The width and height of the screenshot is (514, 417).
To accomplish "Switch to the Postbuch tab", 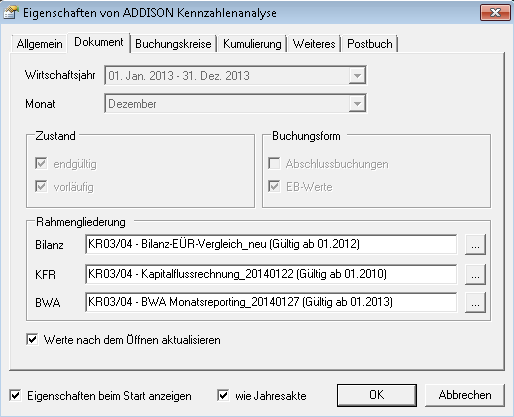I will [x=369, y=44].
